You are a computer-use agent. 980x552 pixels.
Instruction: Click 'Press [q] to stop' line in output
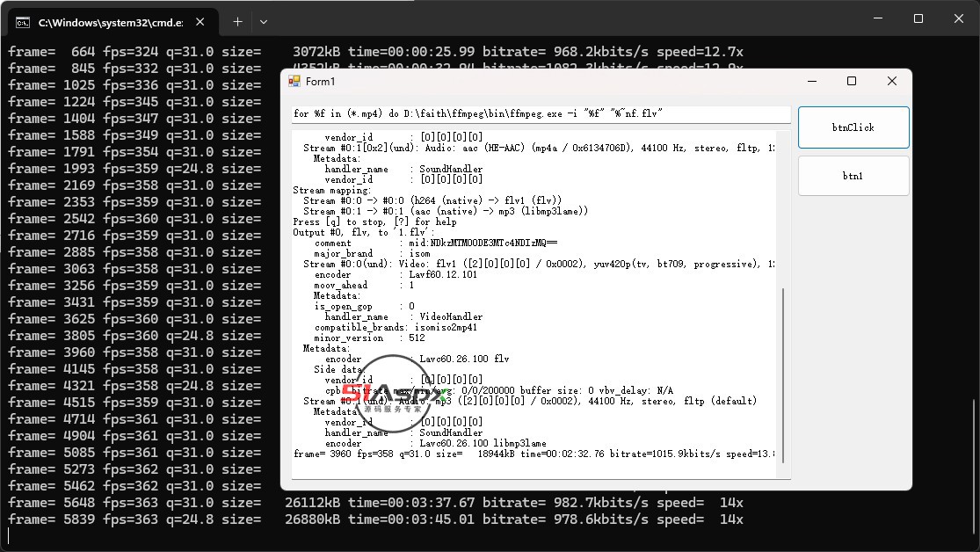pyautogui.click(x=374, y=222)
